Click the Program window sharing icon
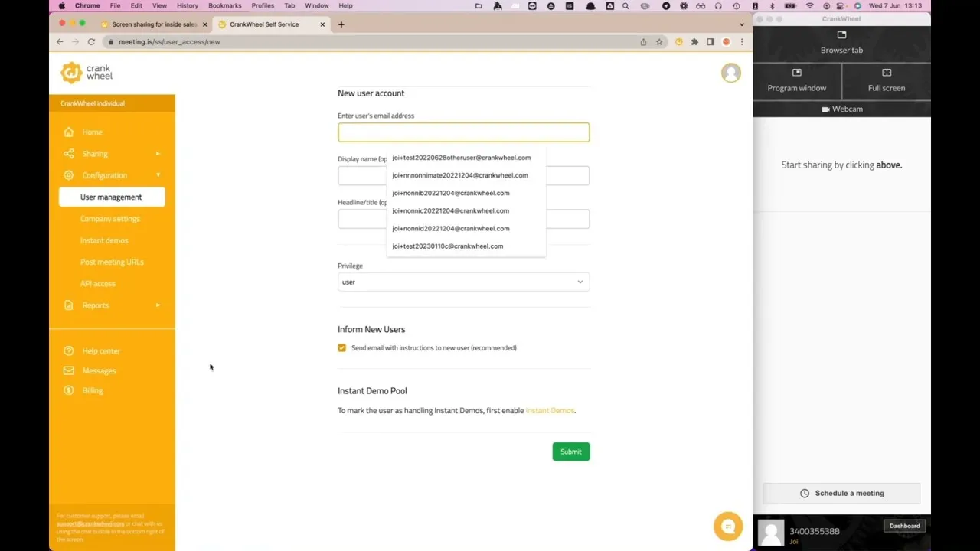The image size is (980, 551). pos(796,73)
